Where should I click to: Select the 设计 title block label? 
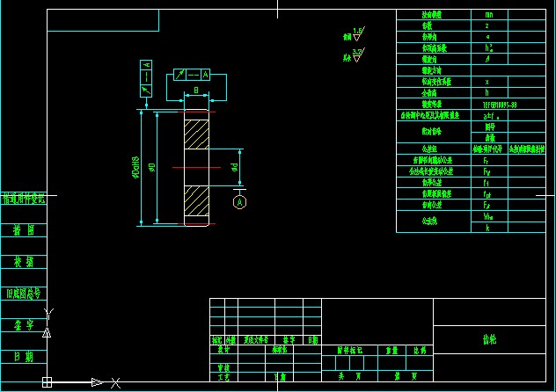223,350
